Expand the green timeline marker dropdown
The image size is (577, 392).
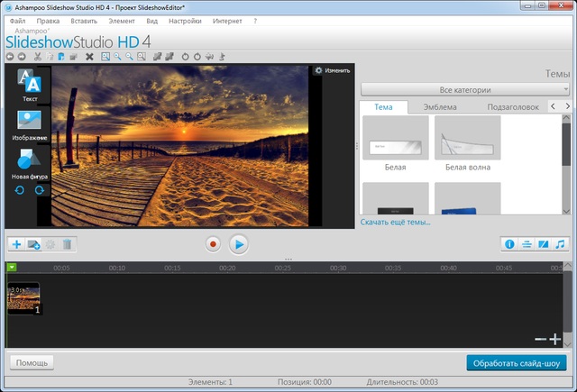click(12, 267)
